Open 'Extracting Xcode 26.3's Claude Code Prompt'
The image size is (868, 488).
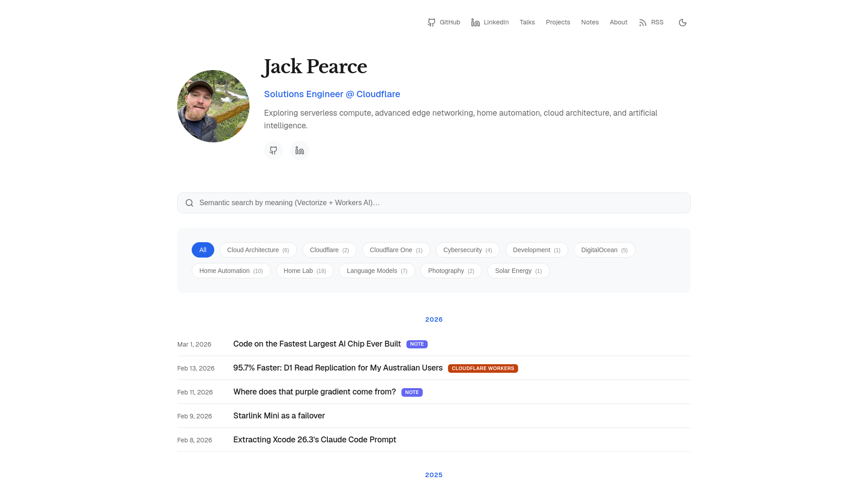[315, 440]
